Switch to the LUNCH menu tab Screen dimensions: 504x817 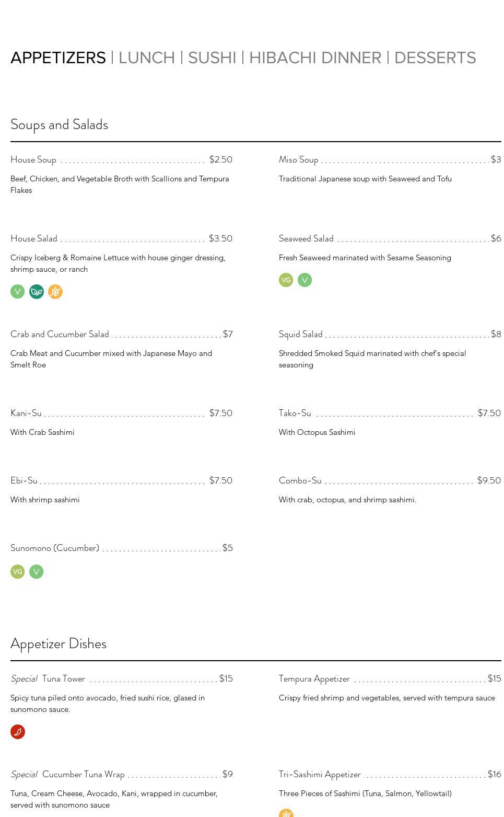(147, 57)
